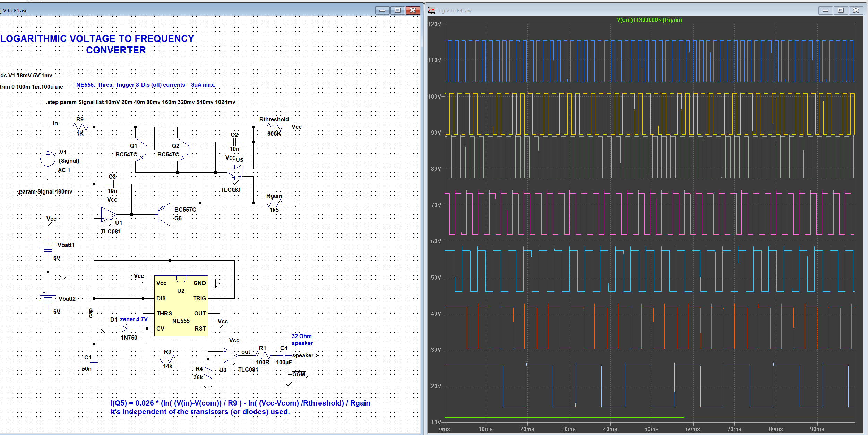Select transistor Q5 BC557C

pos(164,214)
